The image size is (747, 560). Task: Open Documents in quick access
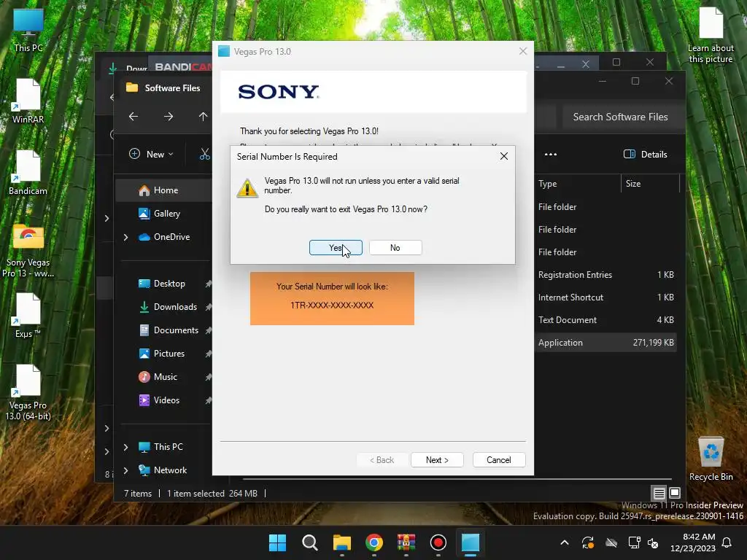click(169, 330)
